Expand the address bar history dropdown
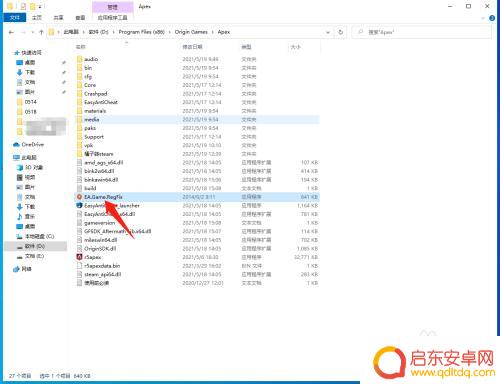The height and width of the screenshot is (384, 500). [328, 32]
